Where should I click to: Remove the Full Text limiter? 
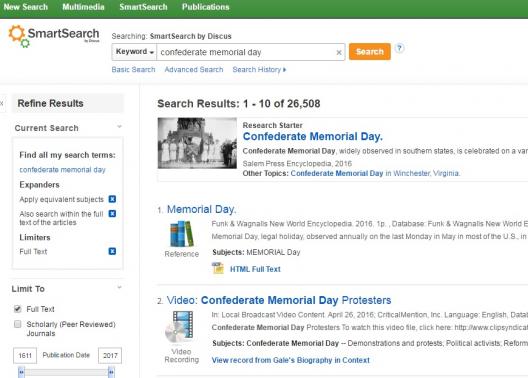pyautogui.click(x=112, y=251)
